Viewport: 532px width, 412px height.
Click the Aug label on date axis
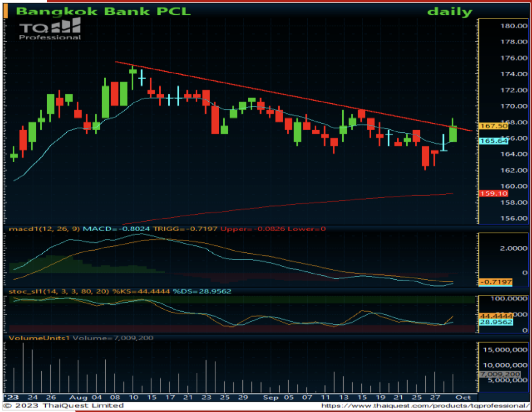77,397
